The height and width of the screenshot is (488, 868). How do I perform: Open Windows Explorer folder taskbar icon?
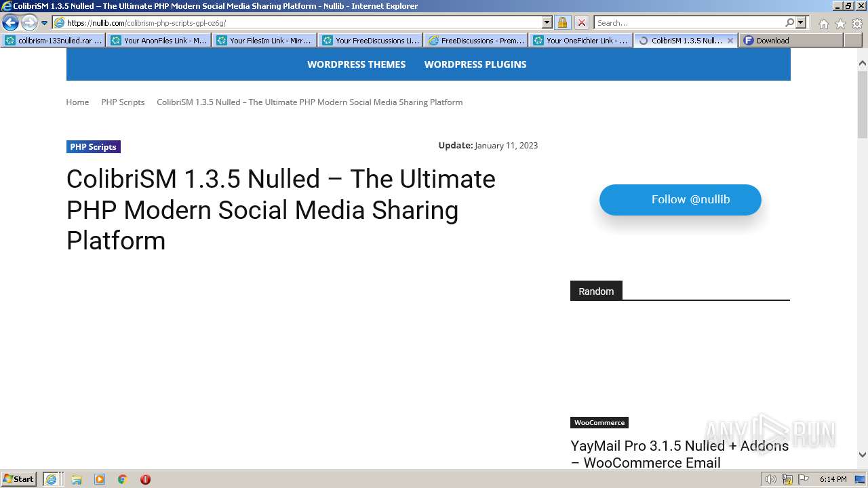77,479
